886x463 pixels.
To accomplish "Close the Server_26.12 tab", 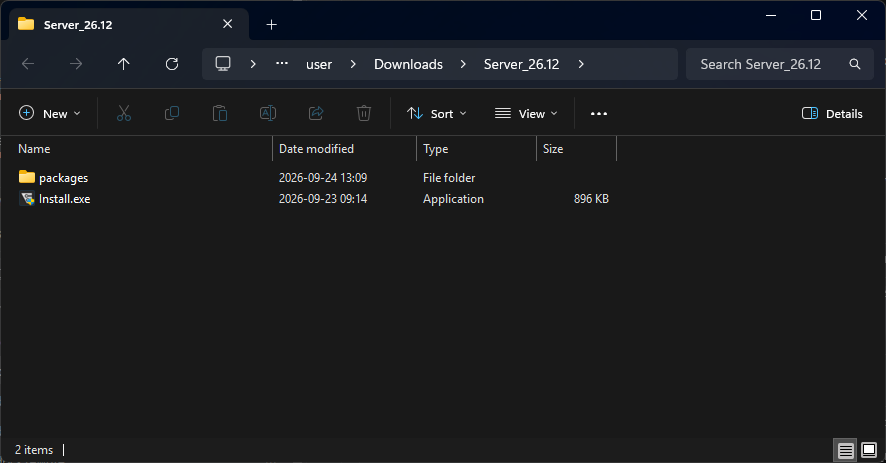I will coord(227,24).
